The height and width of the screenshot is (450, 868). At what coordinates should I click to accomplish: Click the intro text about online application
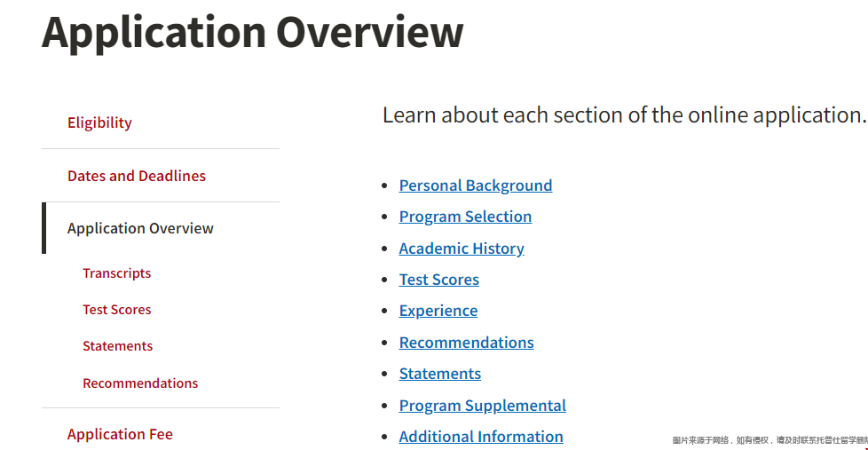tap(623, 114)
